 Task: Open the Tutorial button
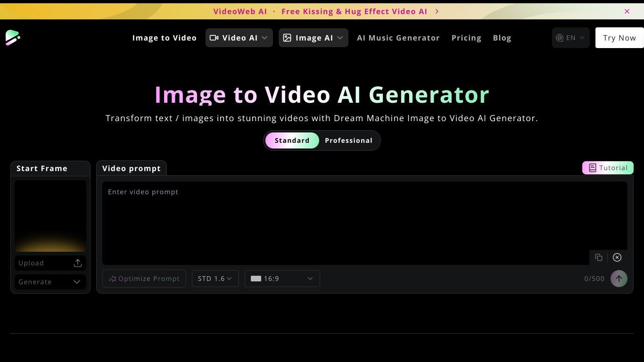coord(608,168)
